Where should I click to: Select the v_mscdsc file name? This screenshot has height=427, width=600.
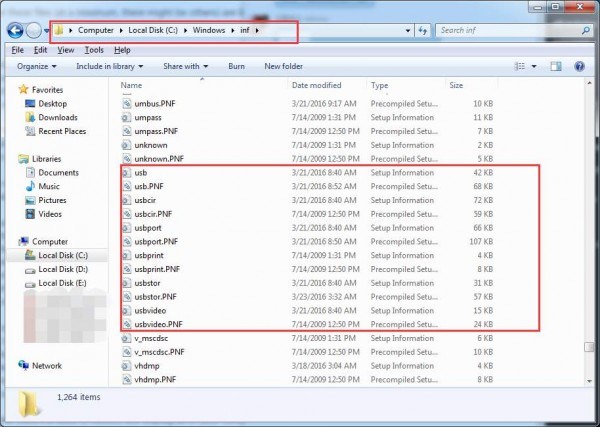pyautogui.click(x=151, y=338)
